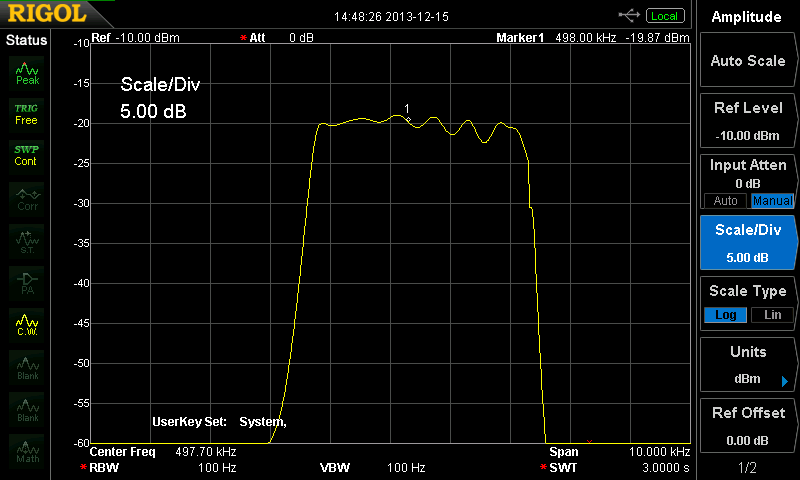Select the PA preamplifier status icon
The width and height of the screenshot is (800, 480).
[27, 282]
